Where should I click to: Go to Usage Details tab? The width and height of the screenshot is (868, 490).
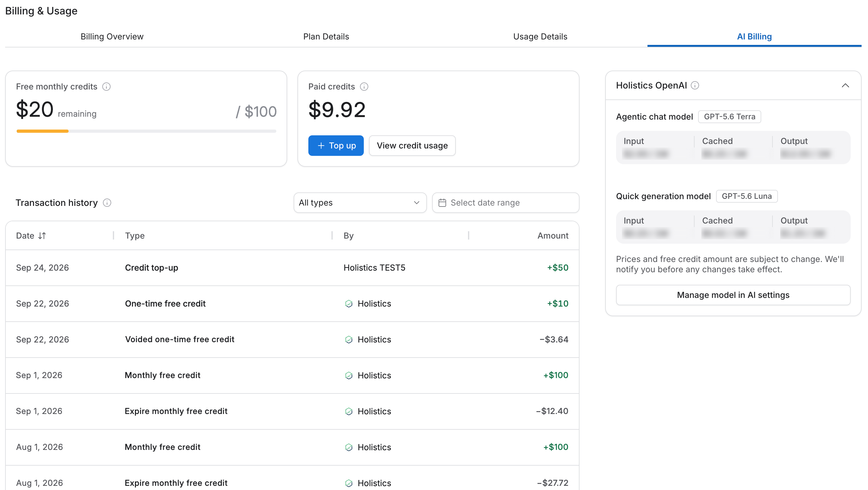pyautogui.click(x=540, y=36)
